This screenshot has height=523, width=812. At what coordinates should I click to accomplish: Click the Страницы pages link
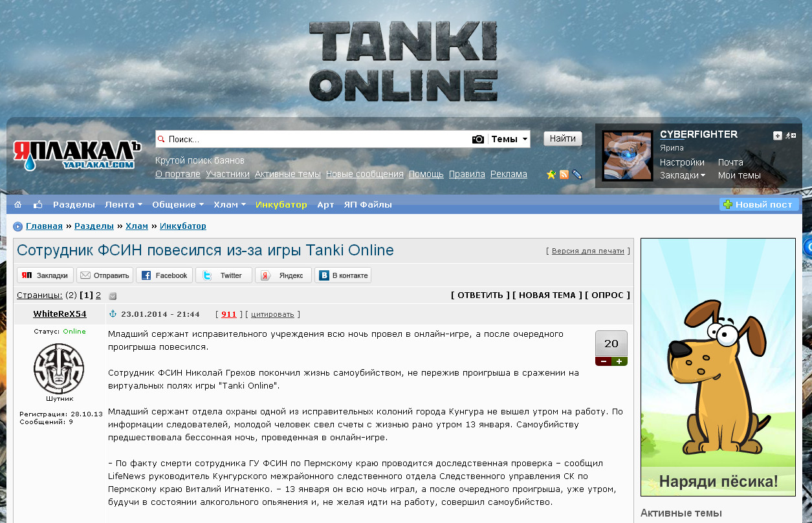[x=39, y=295]
